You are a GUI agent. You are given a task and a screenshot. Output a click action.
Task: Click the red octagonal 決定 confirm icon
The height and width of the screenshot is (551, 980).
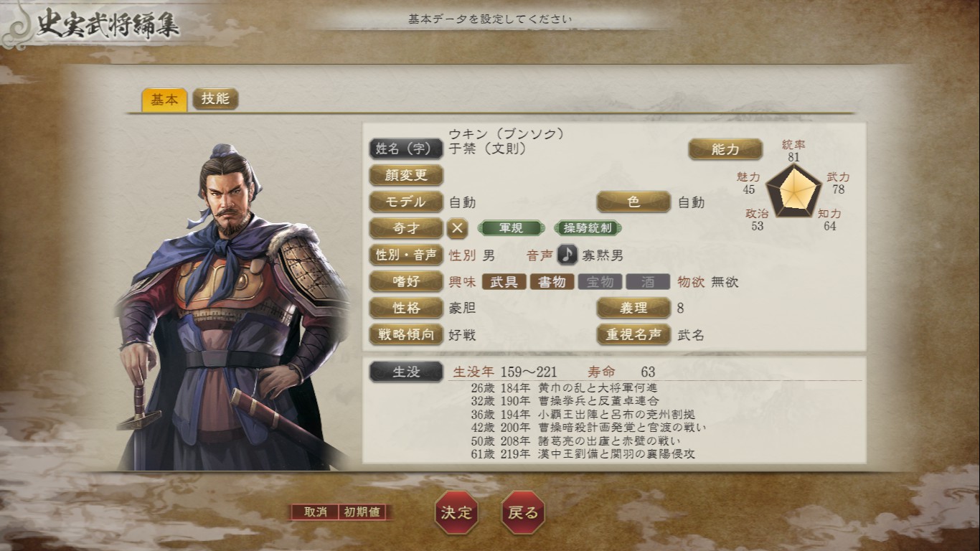(457, 512)
